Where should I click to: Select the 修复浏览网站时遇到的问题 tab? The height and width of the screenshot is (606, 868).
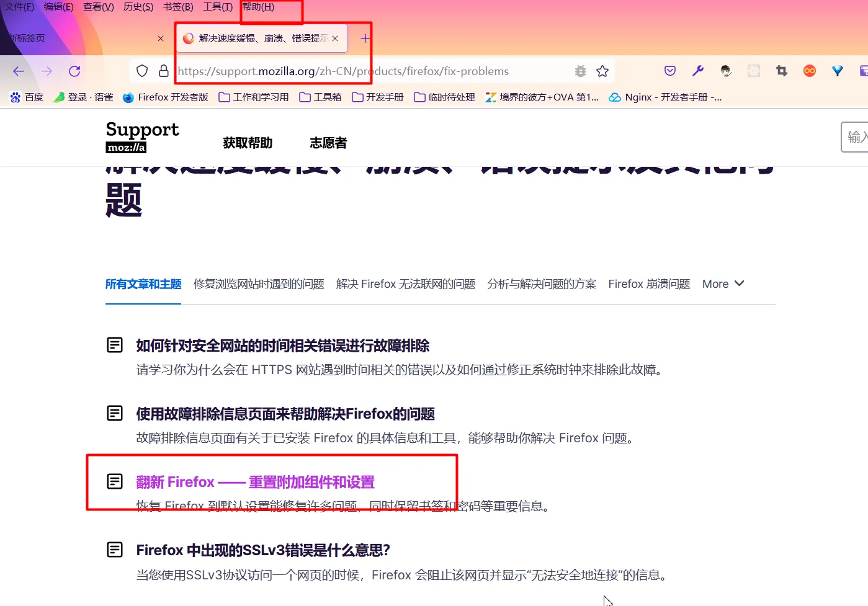pos(259,284)
